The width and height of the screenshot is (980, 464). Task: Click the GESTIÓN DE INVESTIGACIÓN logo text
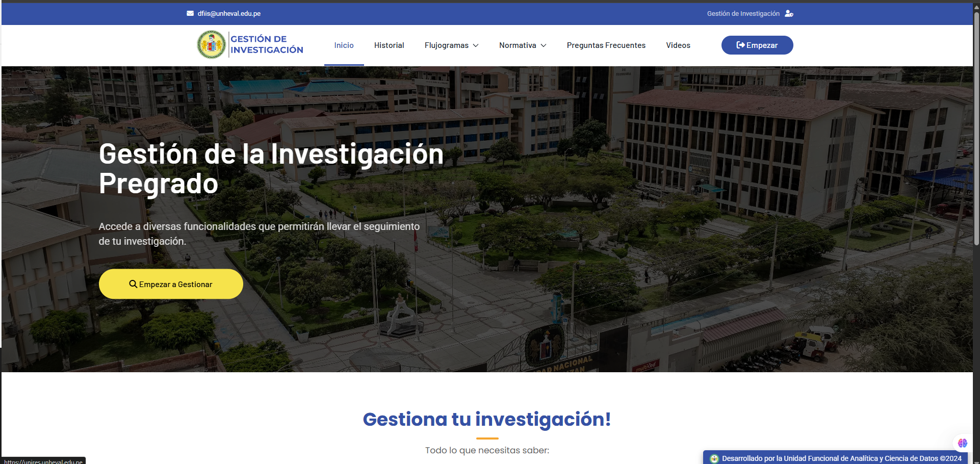(267, 44)
